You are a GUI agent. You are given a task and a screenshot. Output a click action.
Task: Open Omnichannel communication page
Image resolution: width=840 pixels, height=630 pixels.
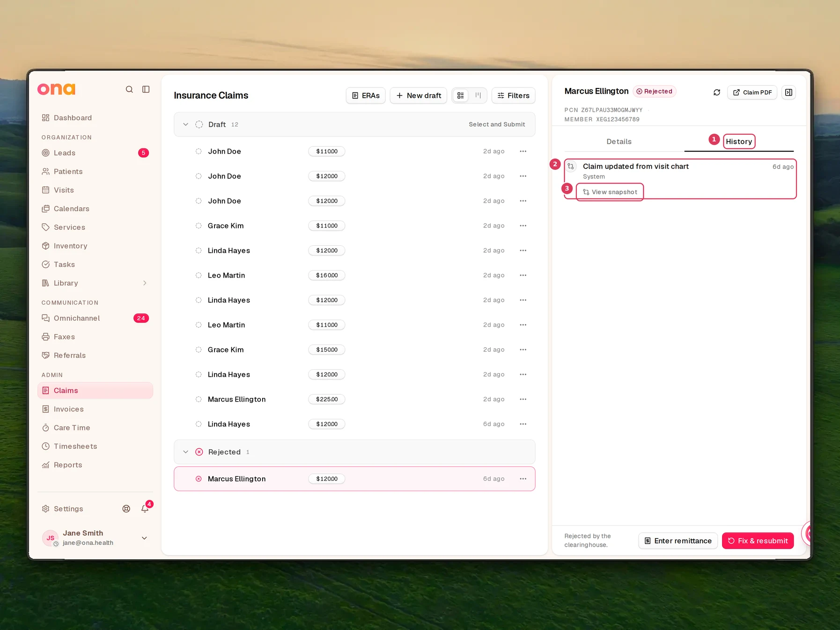(95, 318)
